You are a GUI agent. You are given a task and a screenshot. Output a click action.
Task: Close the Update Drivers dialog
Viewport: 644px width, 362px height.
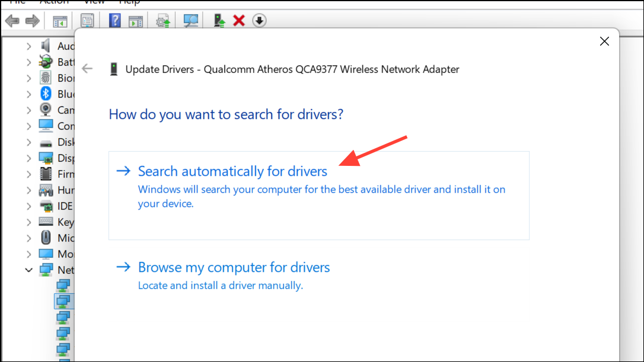click(604, 41)
